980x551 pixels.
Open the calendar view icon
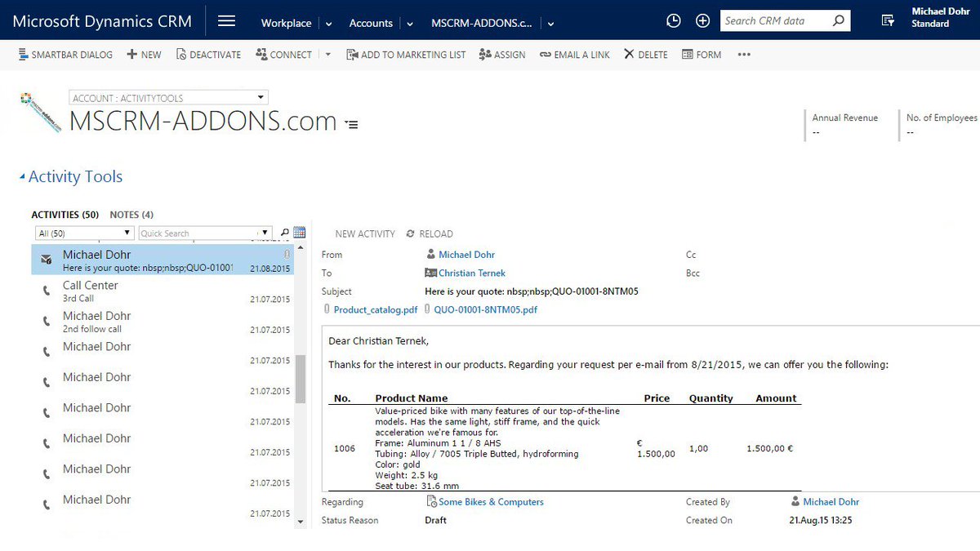point(300,233)
